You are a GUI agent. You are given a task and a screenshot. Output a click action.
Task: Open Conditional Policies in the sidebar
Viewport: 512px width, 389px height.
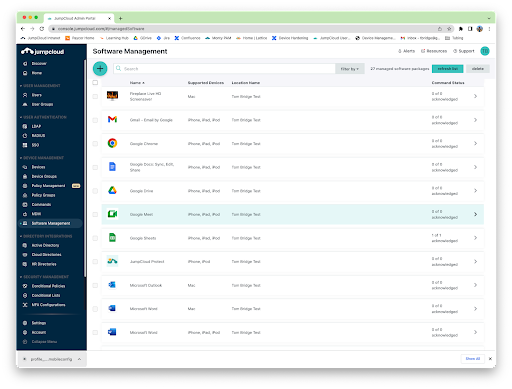pyautogui.click(x=48, y=286)
